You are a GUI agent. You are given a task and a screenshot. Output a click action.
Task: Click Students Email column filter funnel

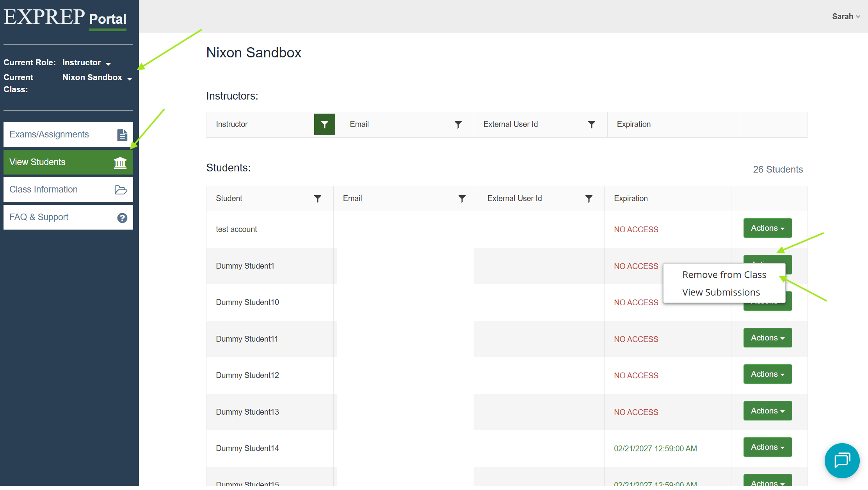[462, 199]
